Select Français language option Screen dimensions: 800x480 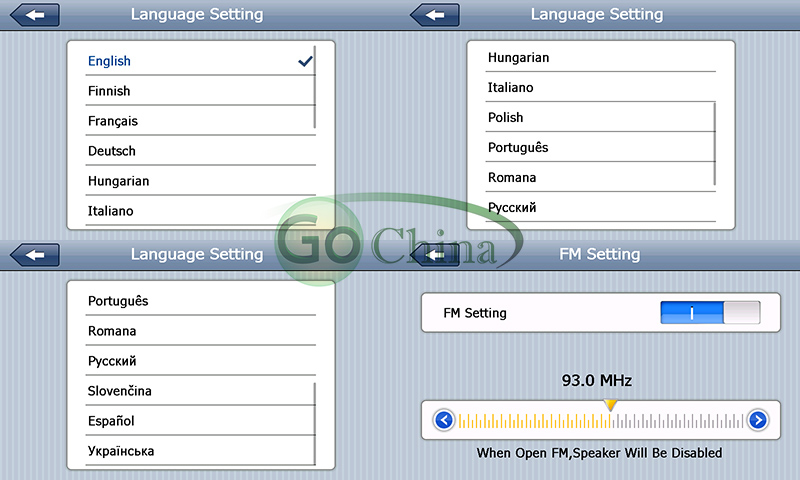tap(113, 121)
